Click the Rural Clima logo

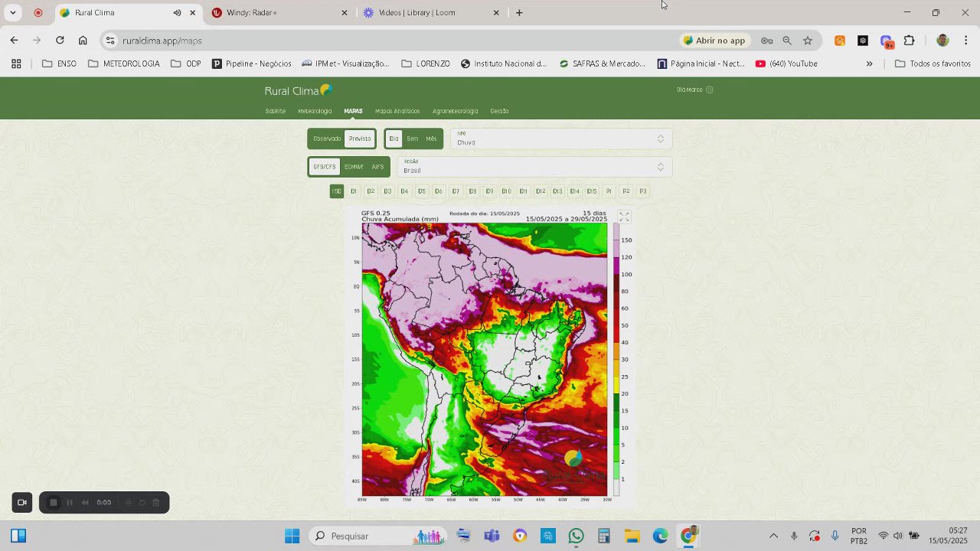(299, 90)
